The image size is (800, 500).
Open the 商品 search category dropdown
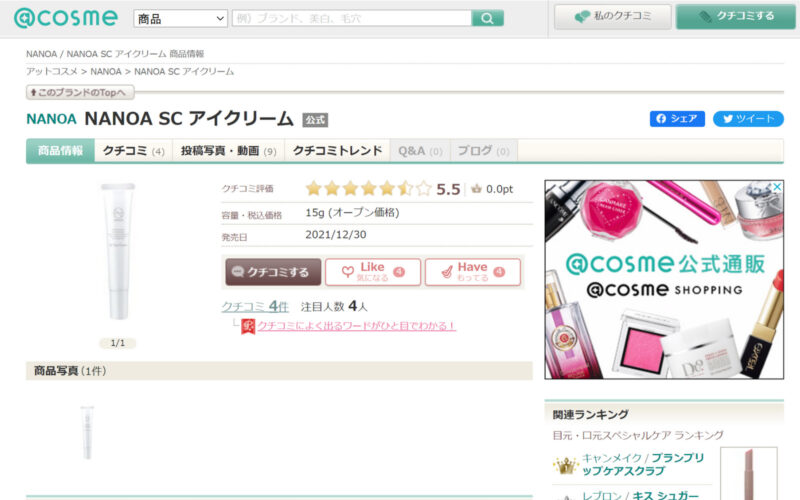point(180,19)
